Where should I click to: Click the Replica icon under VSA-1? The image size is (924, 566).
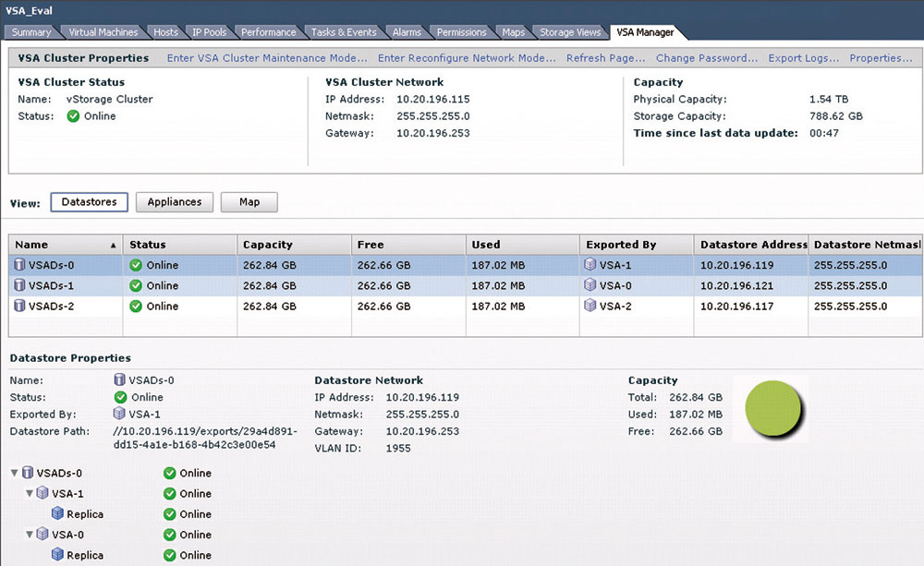(x=57, y=513)
